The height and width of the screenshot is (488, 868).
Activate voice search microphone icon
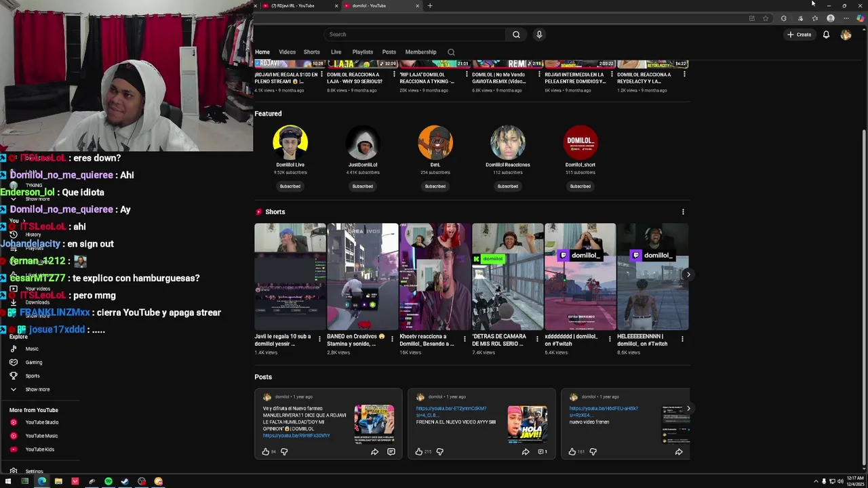539,35
